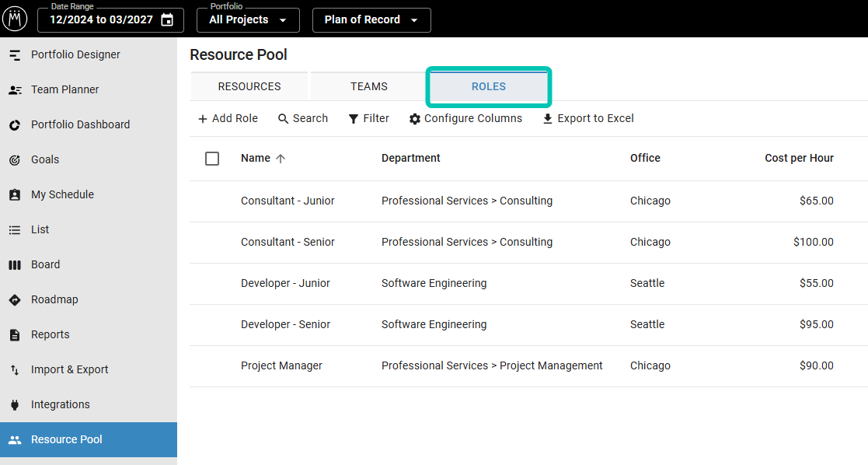Viewport: 868px width, 465px height.
Task: Expand the Portfolio All Projects dropdown
Action: coord(248,20)
